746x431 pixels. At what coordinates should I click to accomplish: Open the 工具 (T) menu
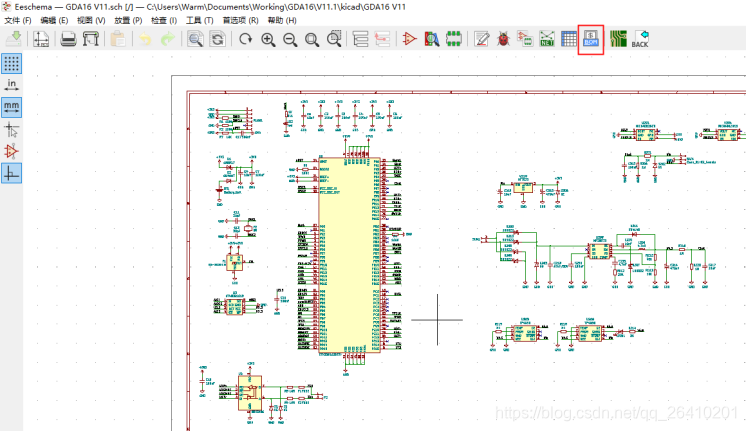tap(199, 20)
